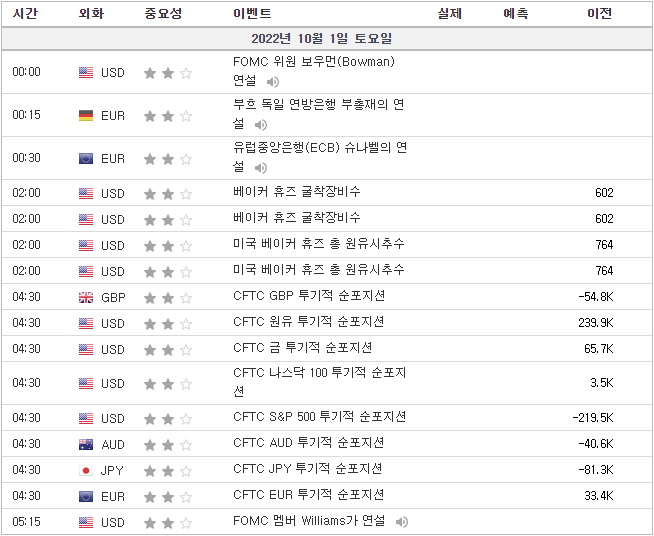Screen dimensions: 654x536
Task: Open FOMC 위원 보우먼(Bowman) 연설 event
Action: pyautogui.click(x=314, y=71)
